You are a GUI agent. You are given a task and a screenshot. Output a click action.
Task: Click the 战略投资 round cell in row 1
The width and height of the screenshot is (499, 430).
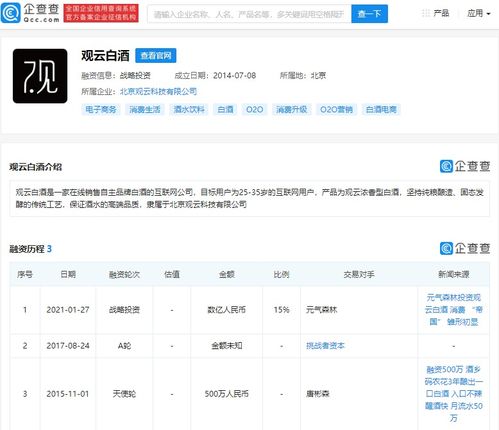click(x=124, y=310)
